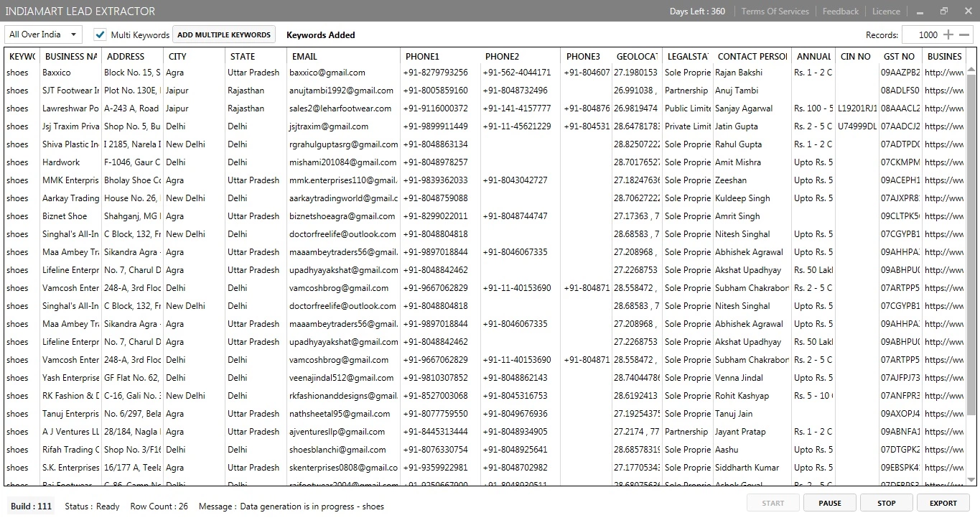The image size is (980, 523).
Task: Open the Feedback link
Action: pyautogui.click(x=840, y=11)
